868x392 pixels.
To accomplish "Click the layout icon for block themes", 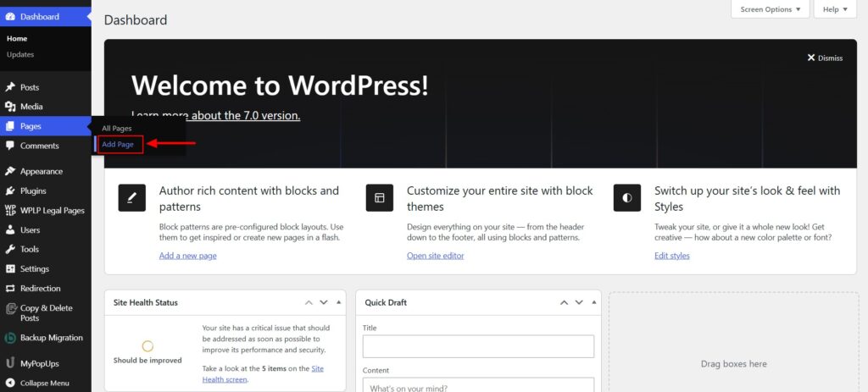I will point(380,198).
